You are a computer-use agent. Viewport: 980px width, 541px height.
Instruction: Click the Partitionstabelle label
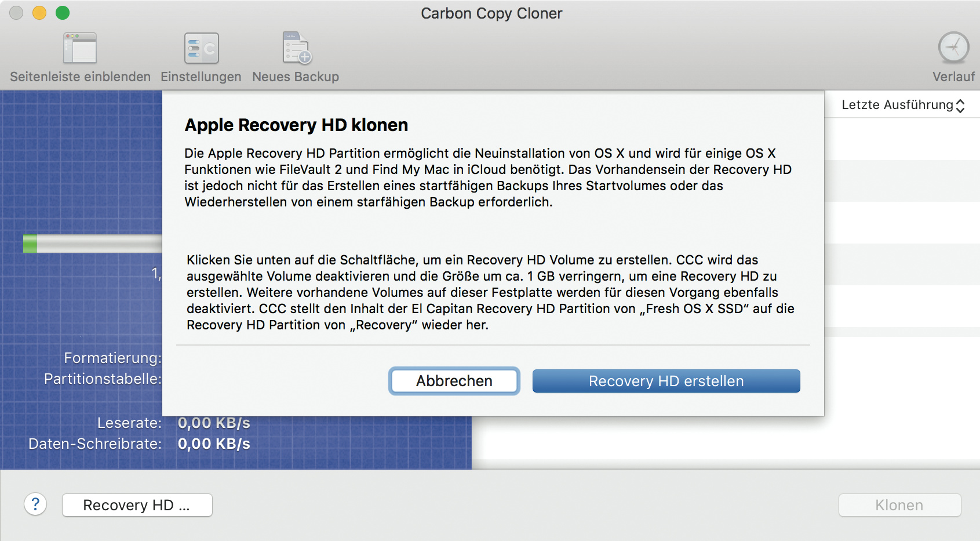pyautogui.click(x=103, y=379)
